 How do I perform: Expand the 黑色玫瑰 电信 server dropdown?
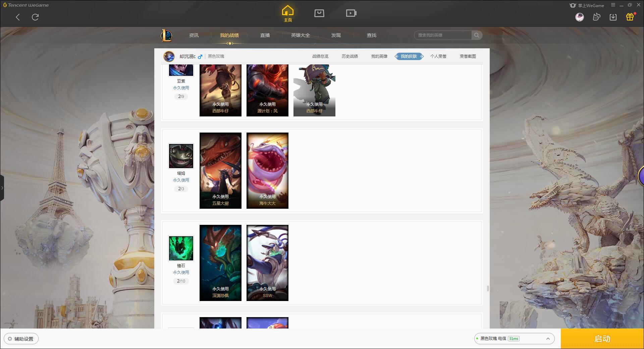click(x=514, y=339)
